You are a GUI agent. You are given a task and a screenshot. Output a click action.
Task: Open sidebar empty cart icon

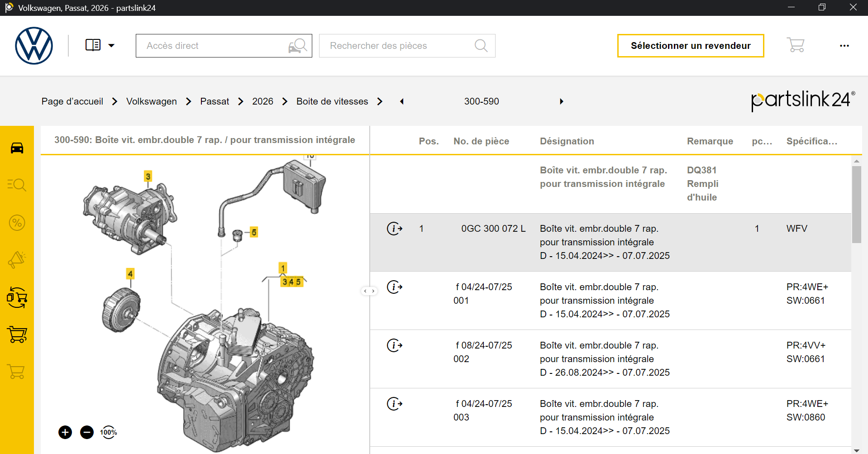click(x=17, y=372)
